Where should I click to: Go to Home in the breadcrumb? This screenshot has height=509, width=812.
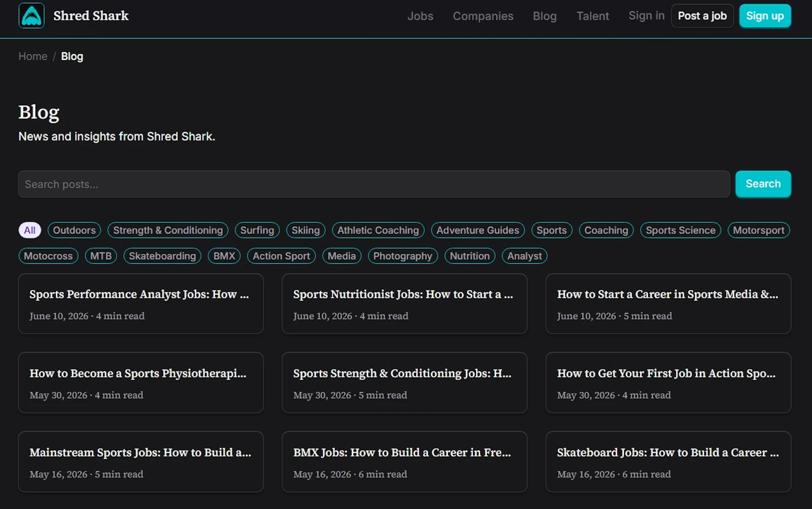click(x=33, y=56)
